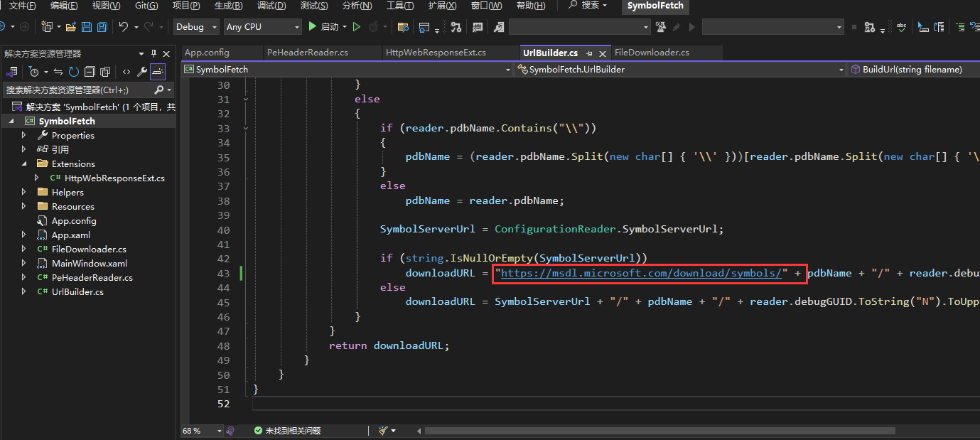
Task: Select FileDownloader.cs in Solution Explorer
Action: (x=89, y=249)
